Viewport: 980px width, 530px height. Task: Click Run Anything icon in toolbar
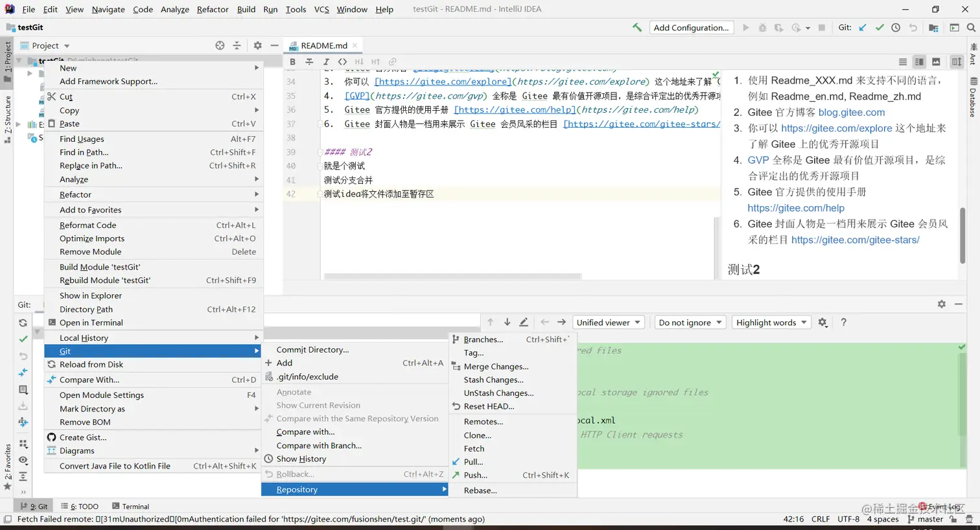(x=954, y=27)
